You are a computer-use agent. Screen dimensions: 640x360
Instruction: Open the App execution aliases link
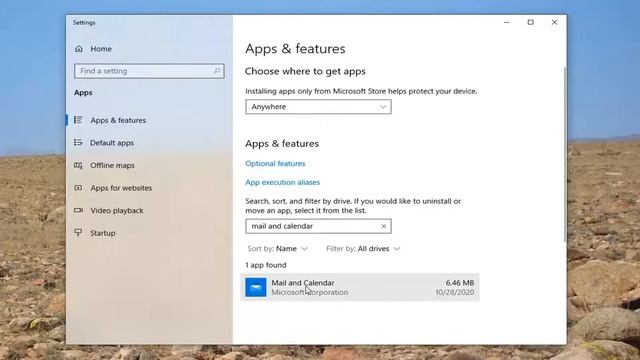[282, 182]
